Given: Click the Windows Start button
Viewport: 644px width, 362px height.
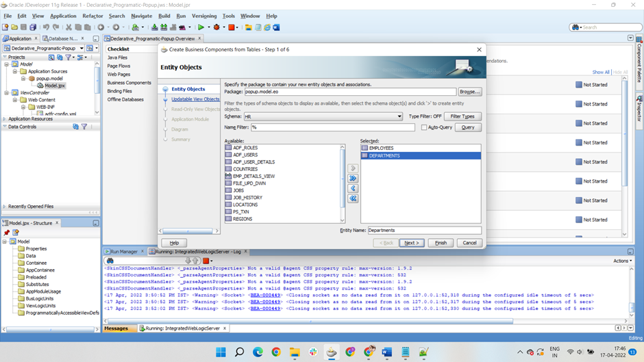Looking at the screenshot, I should tap(221, 352).
